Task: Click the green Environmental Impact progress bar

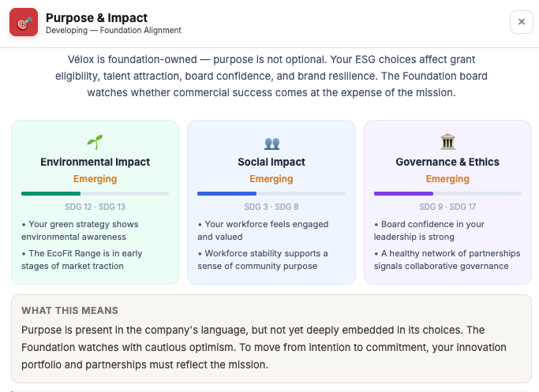Action: tap(95, 193)
